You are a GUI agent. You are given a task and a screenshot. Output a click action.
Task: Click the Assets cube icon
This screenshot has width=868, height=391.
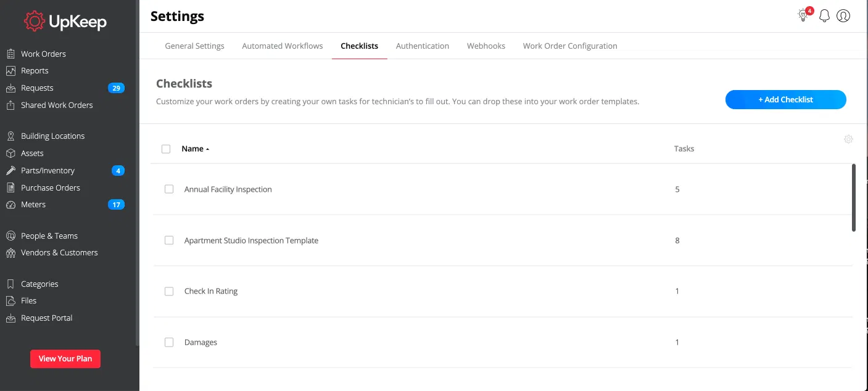10,153
